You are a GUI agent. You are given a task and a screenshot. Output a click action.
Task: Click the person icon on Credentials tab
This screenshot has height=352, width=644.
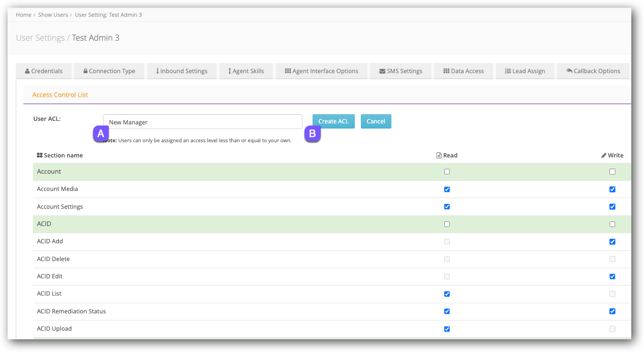click(28, 71)
